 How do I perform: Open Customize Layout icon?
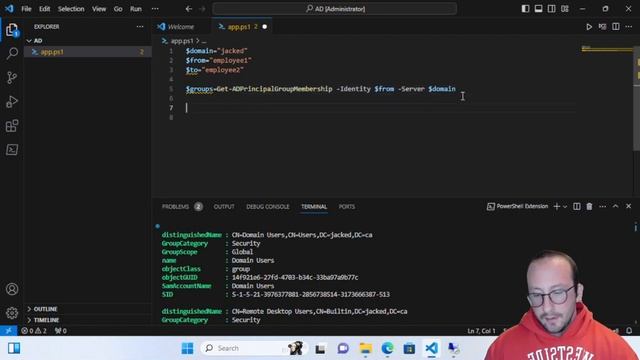(565, 9)
